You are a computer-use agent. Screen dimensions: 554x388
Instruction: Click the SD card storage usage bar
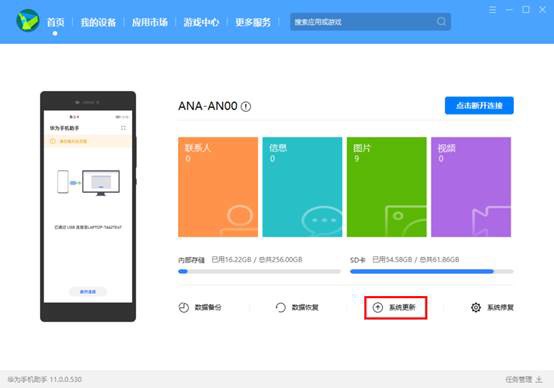[x=431, y=271]
